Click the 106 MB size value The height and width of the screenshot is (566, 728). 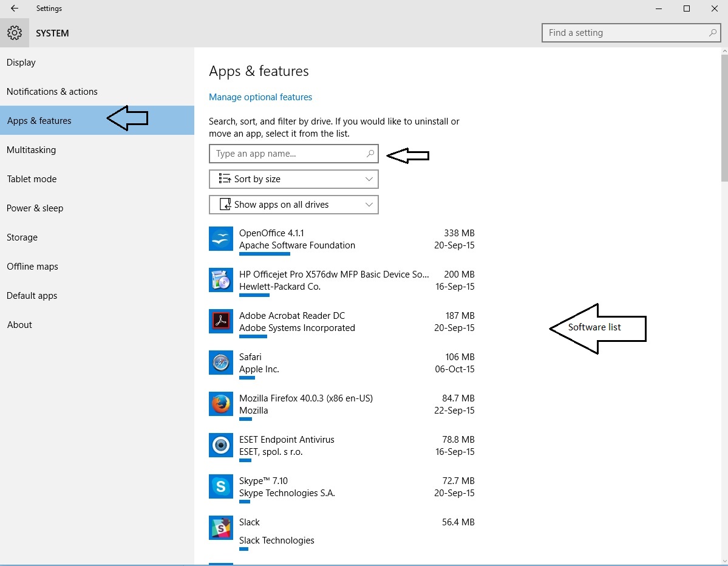[460, 357]
